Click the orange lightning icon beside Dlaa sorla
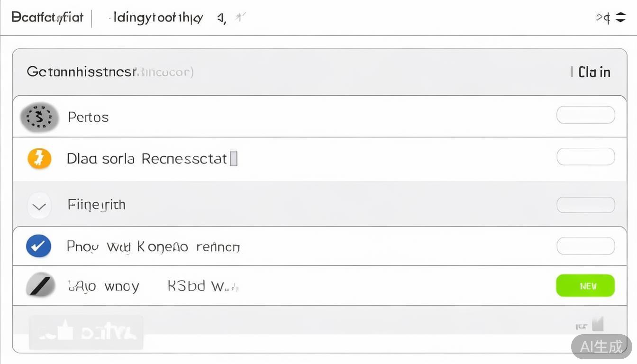This screenshot has height=364, width=637. pyautogui.click(x=39, y=158)
